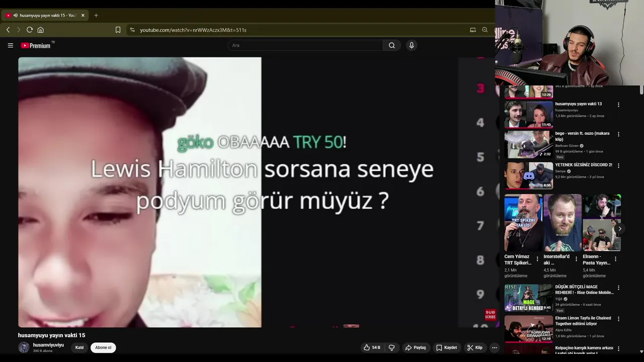Switch to the husamyuyu yayın vakti 15 tab
The width and height of the screenshot is (644, 362).
(x=45, y=15)
